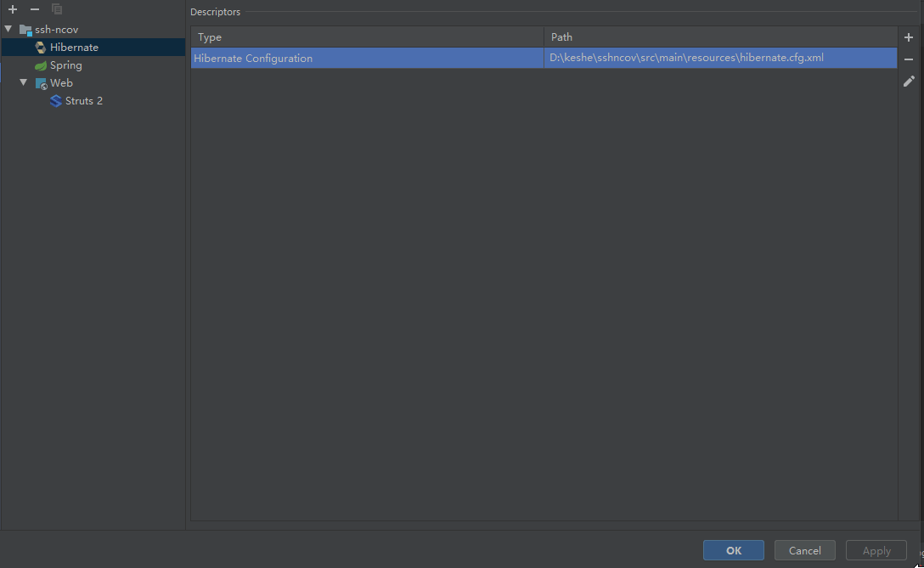Click the Cancel button
Screen dimensions: 924x568
point(805,550)
